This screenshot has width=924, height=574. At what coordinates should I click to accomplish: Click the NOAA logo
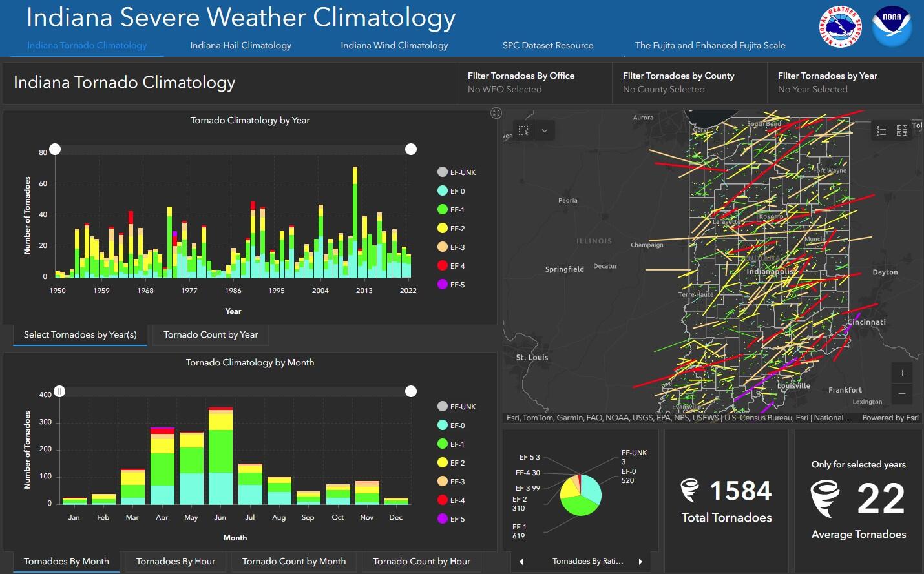point(892,28)
